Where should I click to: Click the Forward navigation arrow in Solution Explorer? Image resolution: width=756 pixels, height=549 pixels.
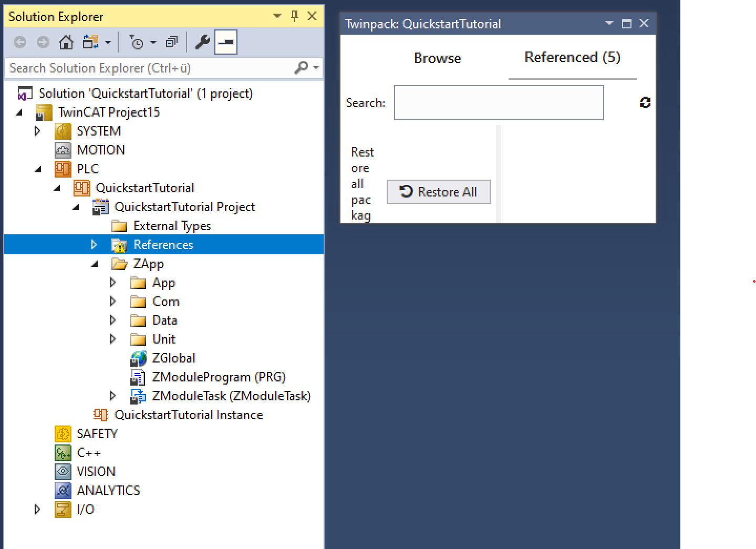[43, 43]
